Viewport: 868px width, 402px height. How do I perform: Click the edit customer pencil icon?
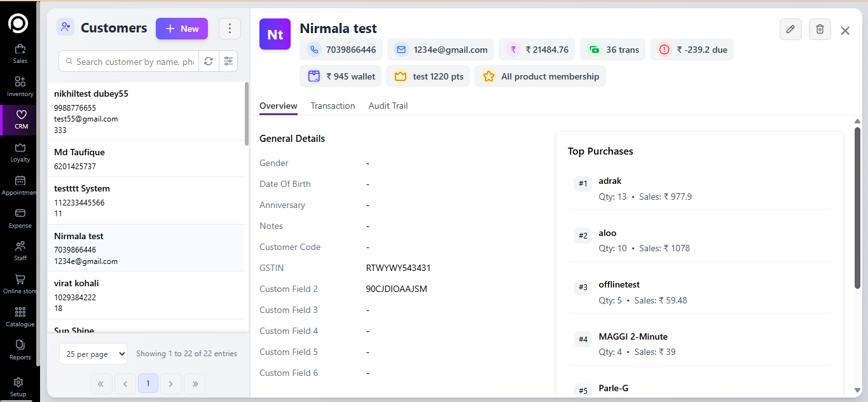point(790,29)
